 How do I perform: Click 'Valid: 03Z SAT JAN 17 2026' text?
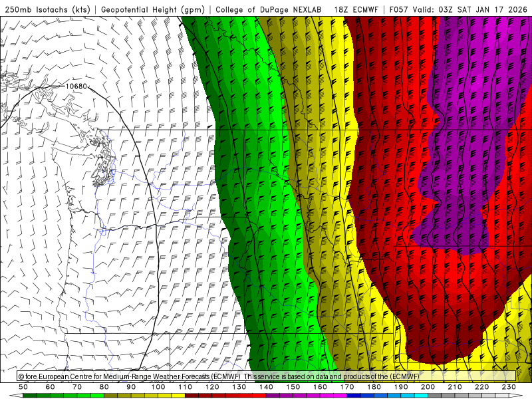470,9
